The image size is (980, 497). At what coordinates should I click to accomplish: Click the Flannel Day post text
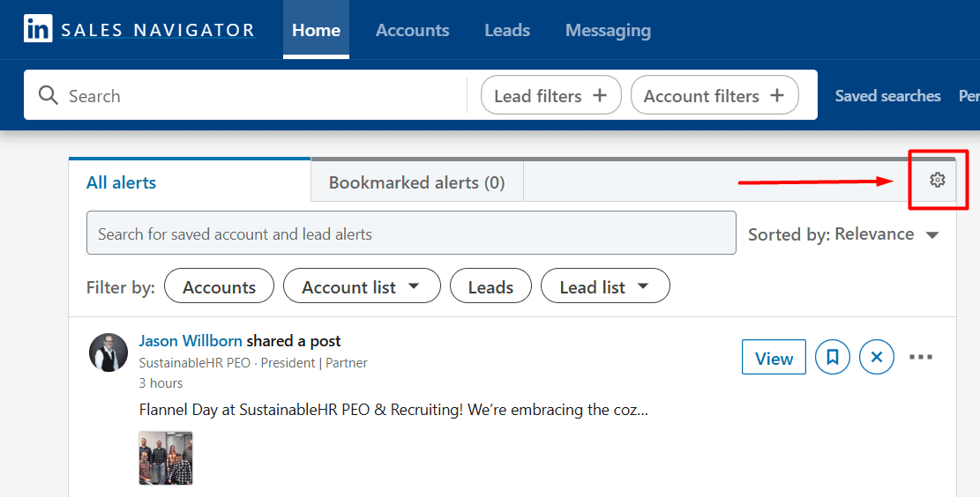point(393,410)
